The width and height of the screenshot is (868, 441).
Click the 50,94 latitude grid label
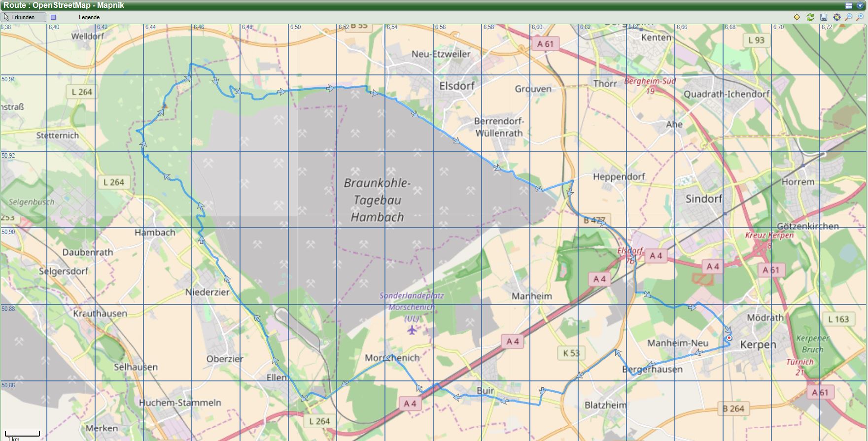pyautogui.click(x=8, y=79)
